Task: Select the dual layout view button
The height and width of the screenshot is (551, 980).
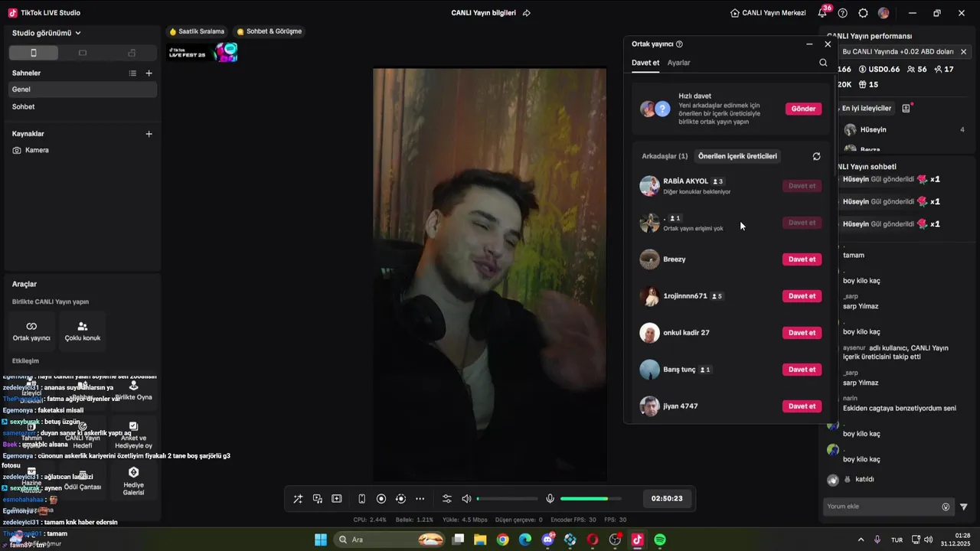Action: click(x=132, y=53)
